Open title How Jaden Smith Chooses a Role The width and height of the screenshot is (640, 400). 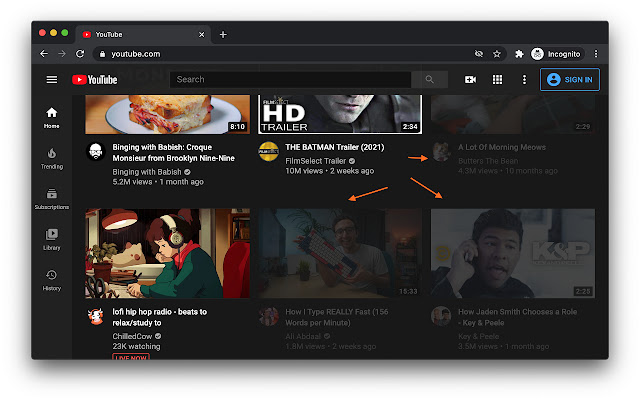517,317
